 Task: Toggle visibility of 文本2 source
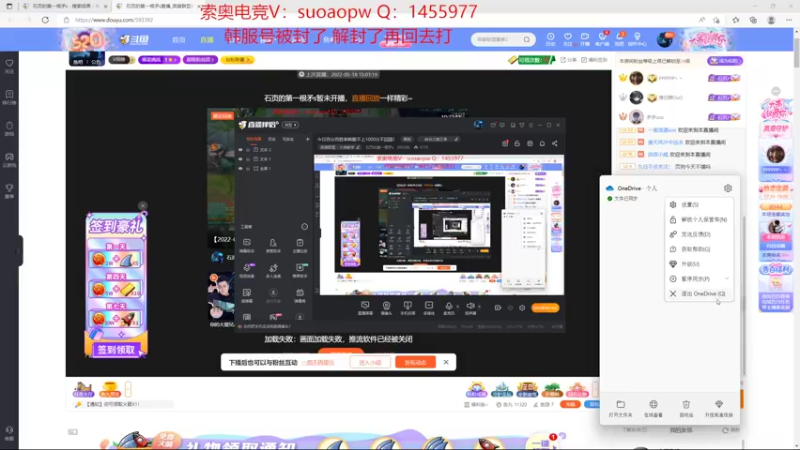pyautogui.click(x=240, y=150)
